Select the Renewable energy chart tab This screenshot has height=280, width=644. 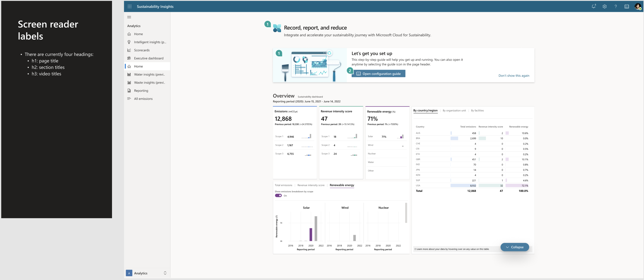pos(342,185)
